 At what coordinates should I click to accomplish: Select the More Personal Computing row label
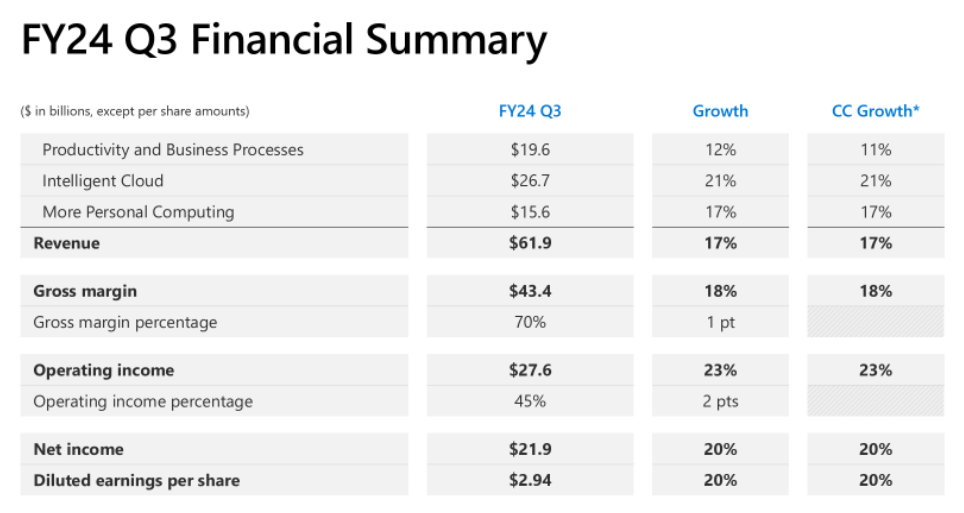pyautogui.click(x=138, y=212)
